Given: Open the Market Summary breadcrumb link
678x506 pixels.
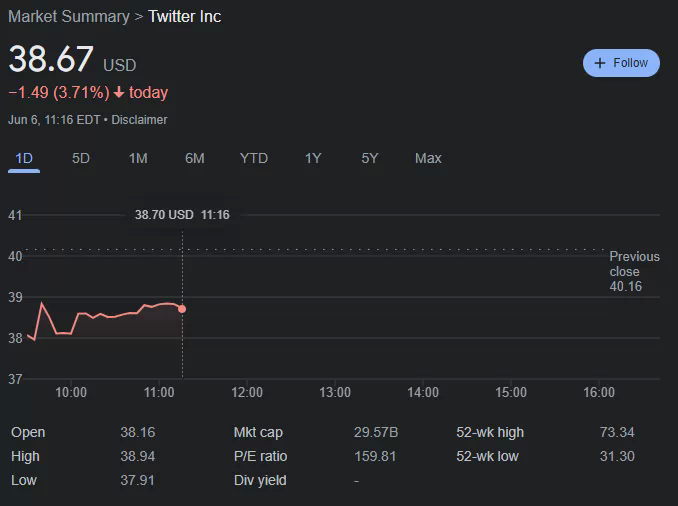Looking at the screenshot, I should pyautogui.click(x=68, y=17).
